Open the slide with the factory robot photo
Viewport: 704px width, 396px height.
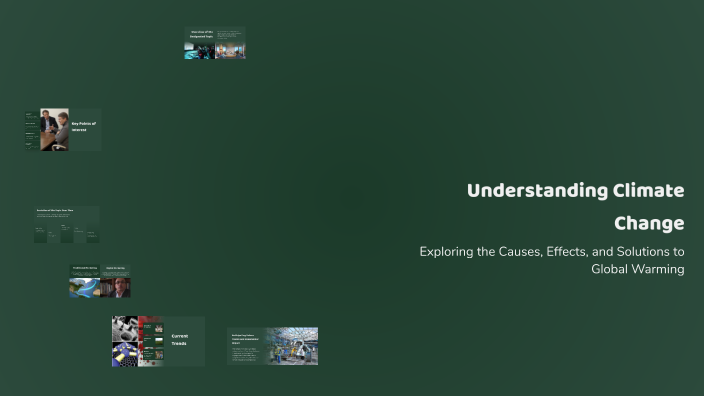[x=273, y=346]
